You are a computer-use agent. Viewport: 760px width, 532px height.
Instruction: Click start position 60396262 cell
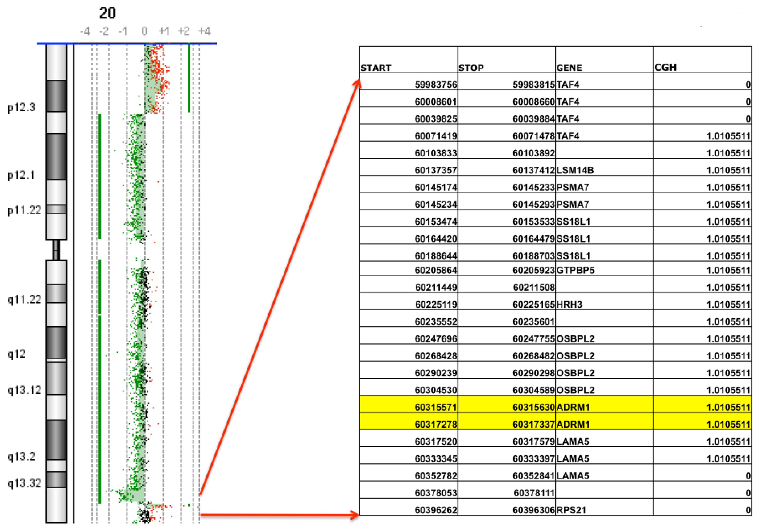coord(435,510)
